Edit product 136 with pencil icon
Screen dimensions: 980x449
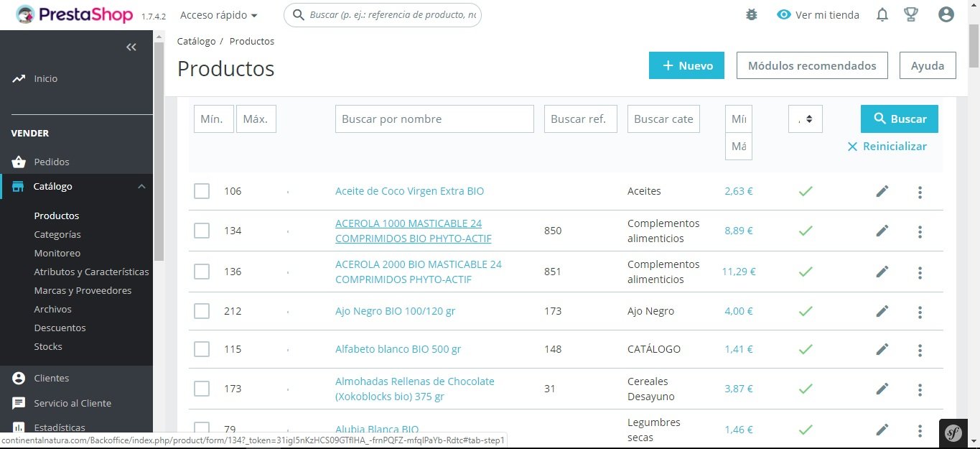click(x=882, y=272)
